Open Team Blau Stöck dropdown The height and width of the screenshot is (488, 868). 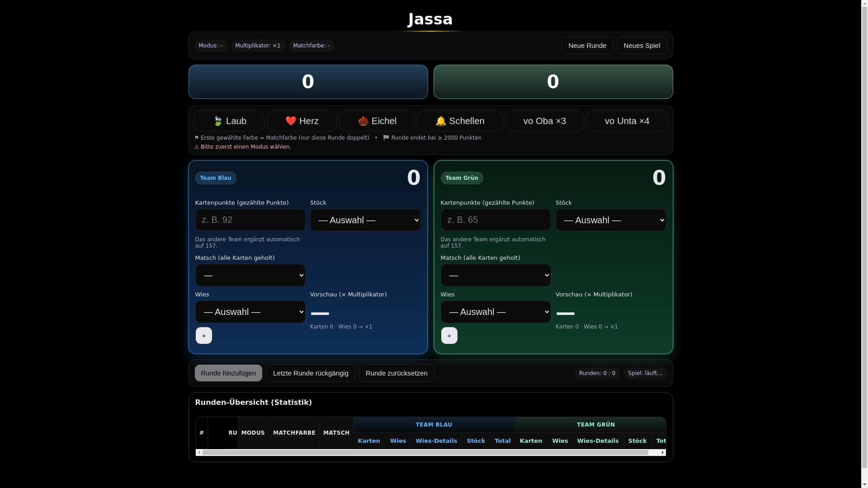pyautogui.click(x=365, y=220)
